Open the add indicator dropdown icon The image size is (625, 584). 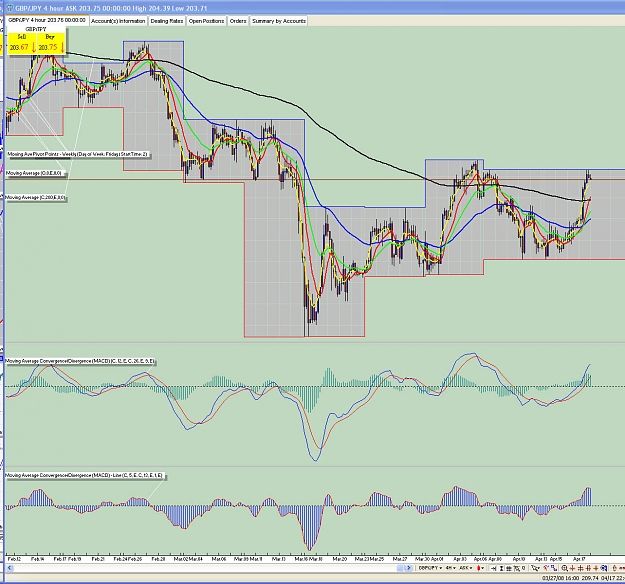click(x=535, y=568)
